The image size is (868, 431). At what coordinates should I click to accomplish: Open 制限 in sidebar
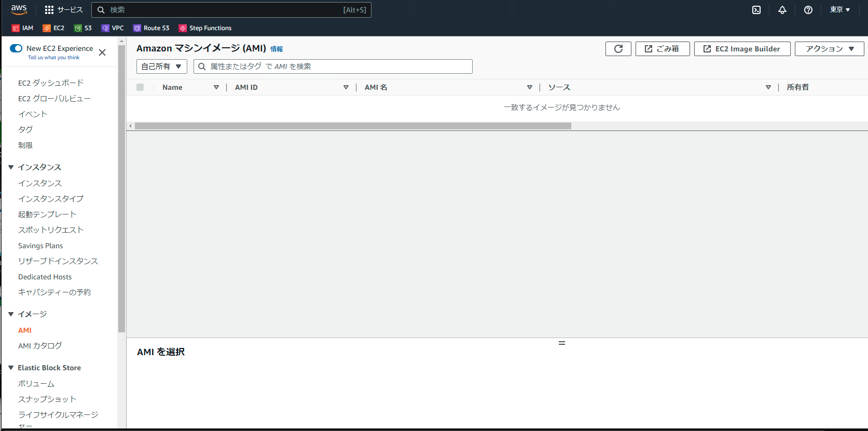click(x=25, y=145)
